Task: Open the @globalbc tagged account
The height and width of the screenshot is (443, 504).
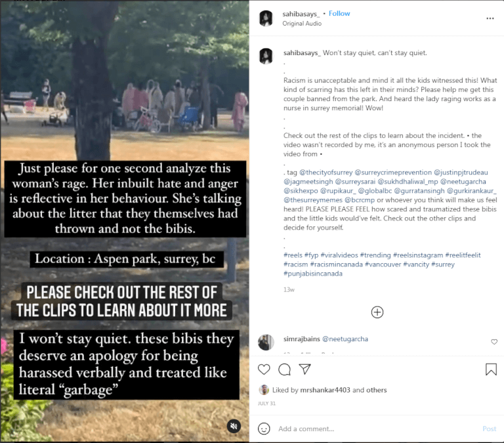Action: [x=375, y=190]
